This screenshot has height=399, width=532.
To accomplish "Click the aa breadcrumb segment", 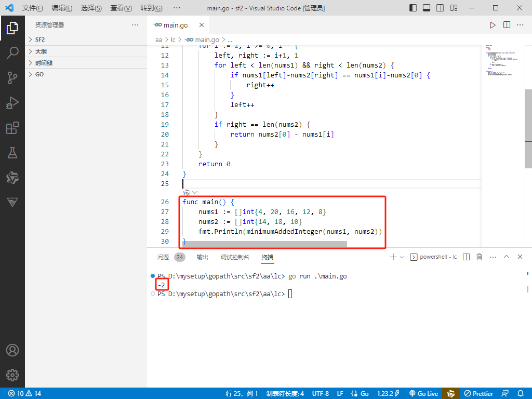I will coord(158,39).
